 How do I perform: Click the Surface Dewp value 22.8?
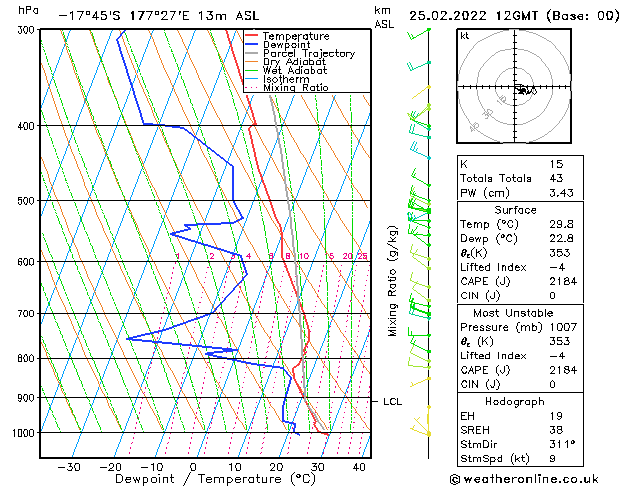coord(562,239)
